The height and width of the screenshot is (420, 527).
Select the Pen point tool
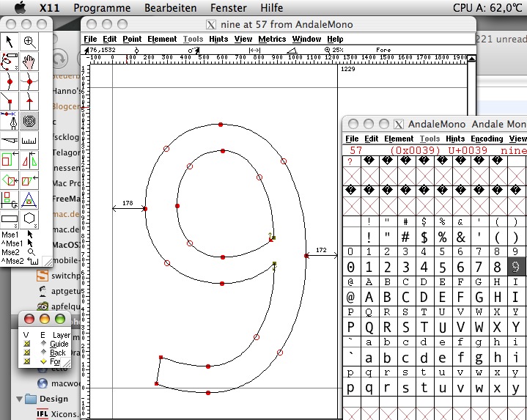tap(10, 121)
